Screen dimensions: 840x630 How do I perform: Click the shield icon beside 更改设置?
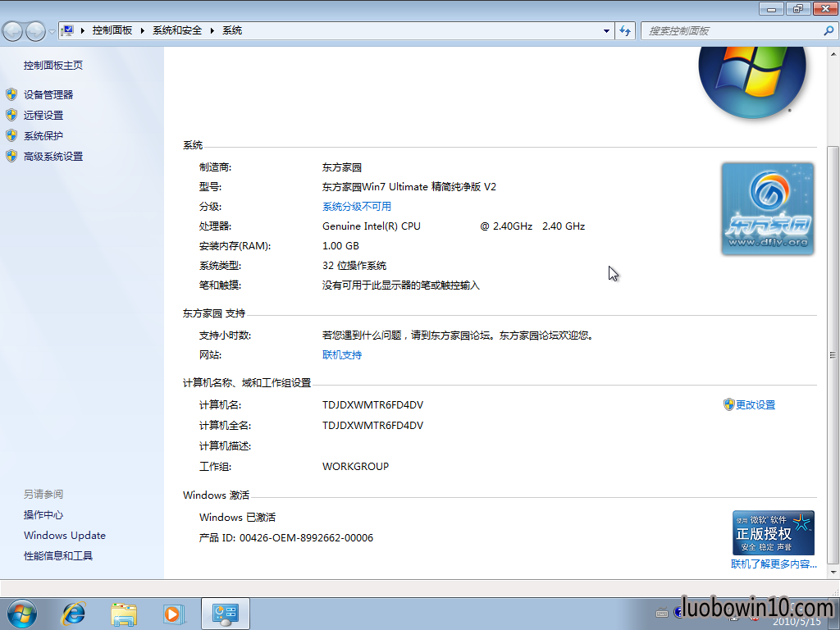(x=728, y=404)
